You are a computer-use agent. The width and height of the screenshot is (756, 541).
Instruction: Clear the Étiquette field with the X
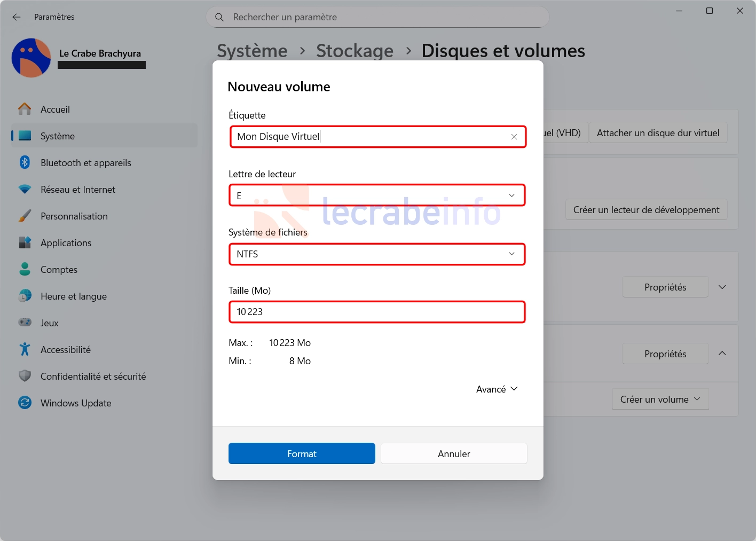coord(514,137)
